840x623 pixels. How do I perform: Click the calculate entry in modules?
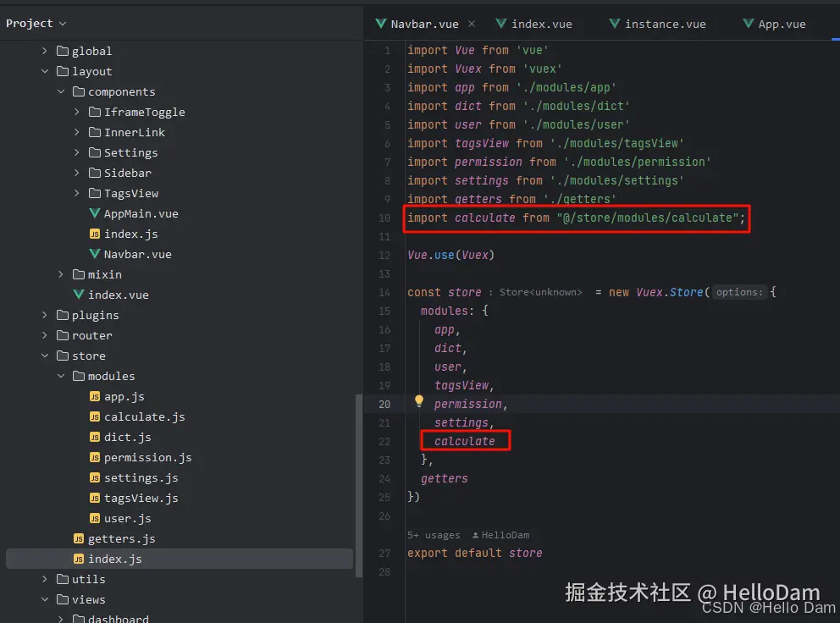pos(465,441)
